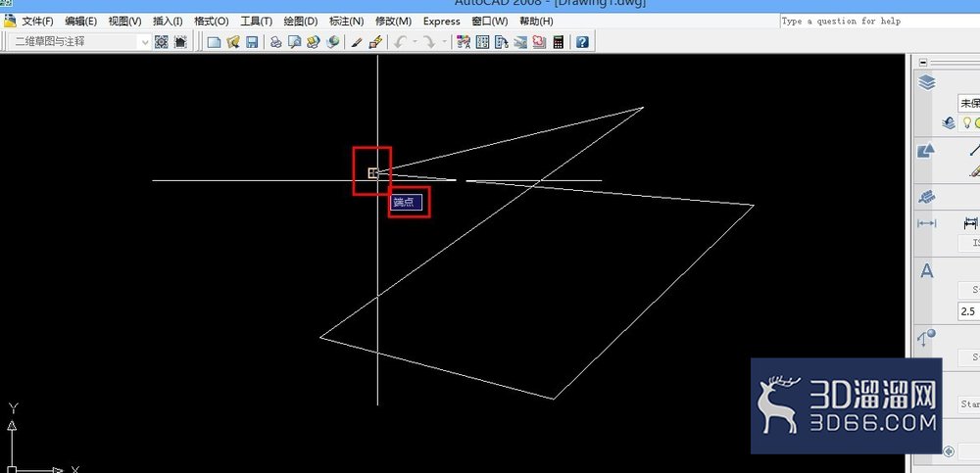Save drawing with the floppy disk icon
980x473 pixels.
[x=252, y=42]
